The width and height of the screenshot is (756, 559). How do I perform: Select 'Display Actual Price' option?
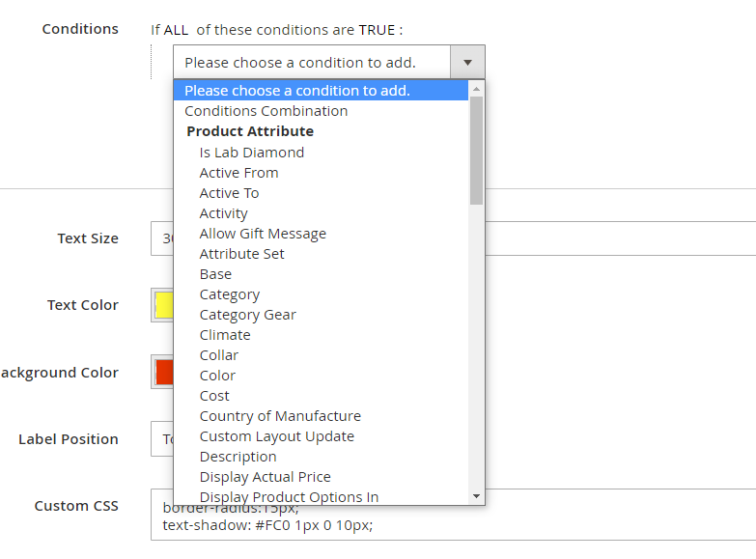coord(265,477)
